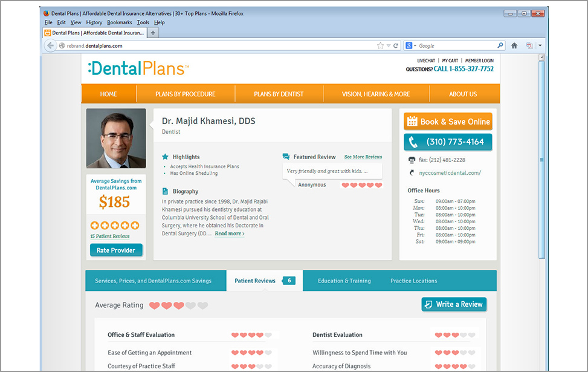The image size is (588, 372).
Task: Open the MY CART link
Action: click(450, 60)
